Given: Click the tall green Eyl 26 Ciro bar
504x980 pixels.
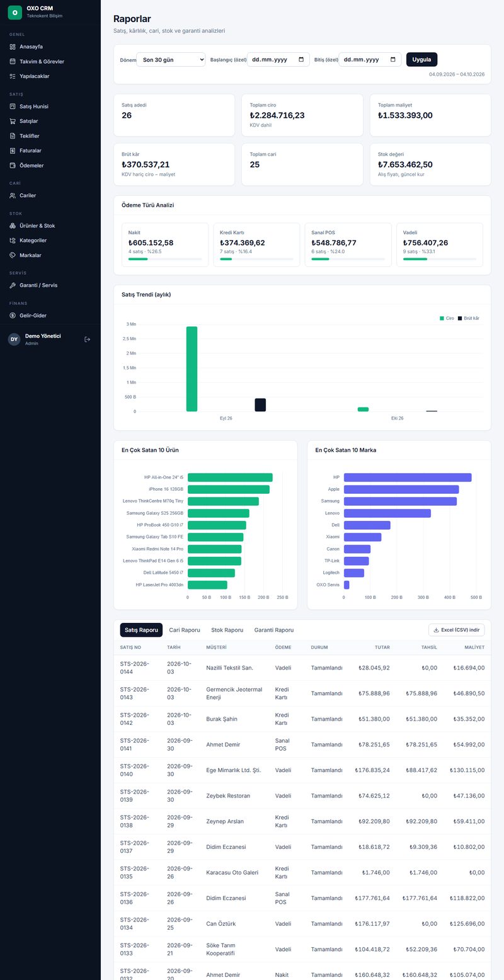Looking at the screenshot, I should (x=192, y=369).
